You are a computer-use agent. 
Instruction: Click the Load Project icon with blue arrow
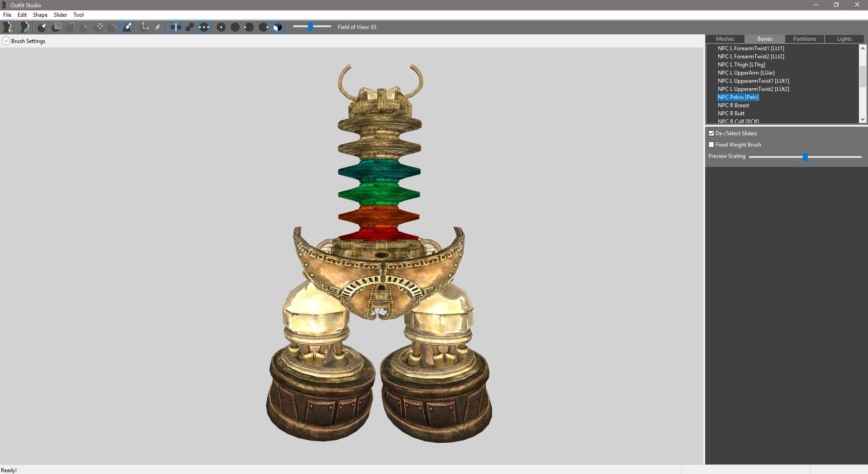25,27
